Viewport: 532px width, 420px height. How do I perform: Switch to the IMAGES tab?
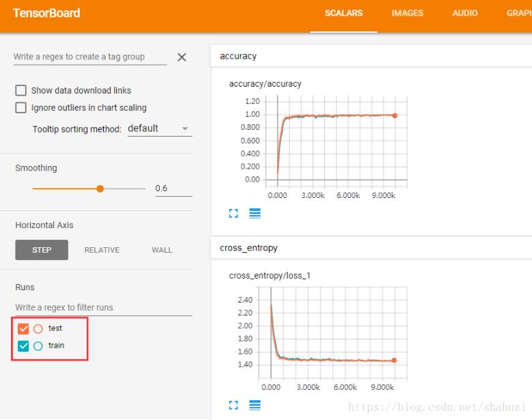tap(407, 13)
